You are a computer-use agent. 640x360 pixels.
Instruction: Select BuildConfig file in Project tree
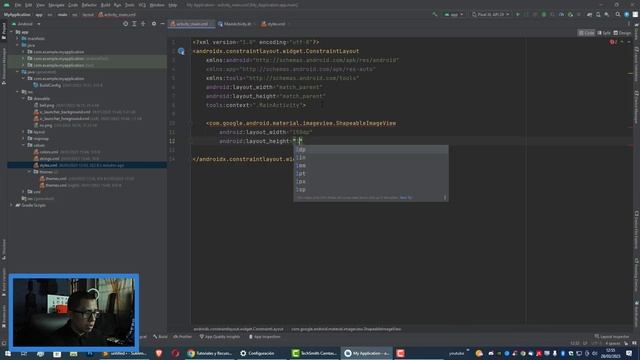(x=50, y=85)
